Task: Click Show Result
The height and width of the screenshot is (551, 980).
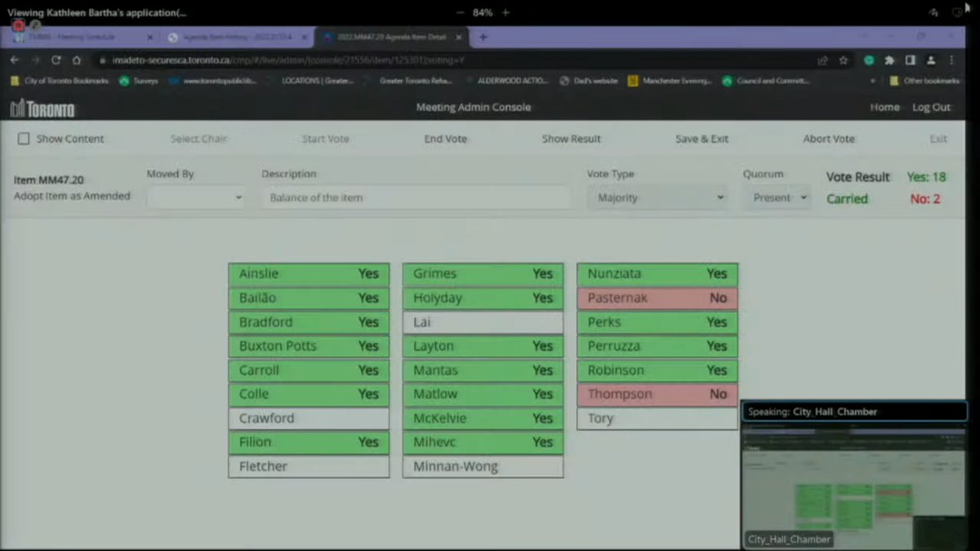Action: click(571, 139)
